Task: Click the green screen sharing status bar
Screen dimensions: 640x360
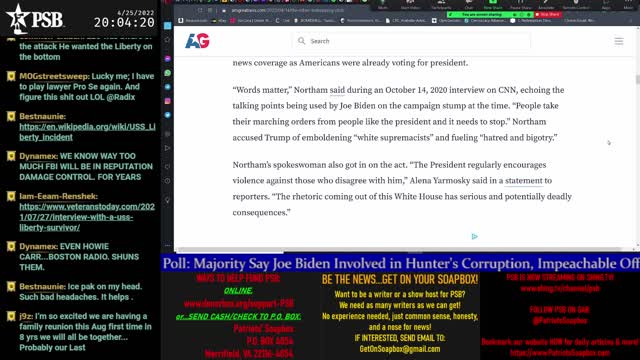Action: tap(489, 14)
